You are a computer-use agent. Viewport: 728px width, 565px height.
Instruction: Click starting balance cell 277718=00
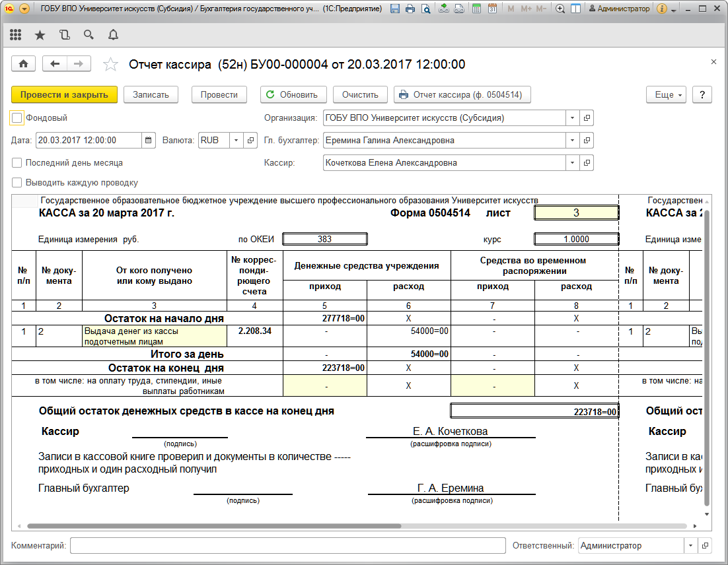pos(324,318)
